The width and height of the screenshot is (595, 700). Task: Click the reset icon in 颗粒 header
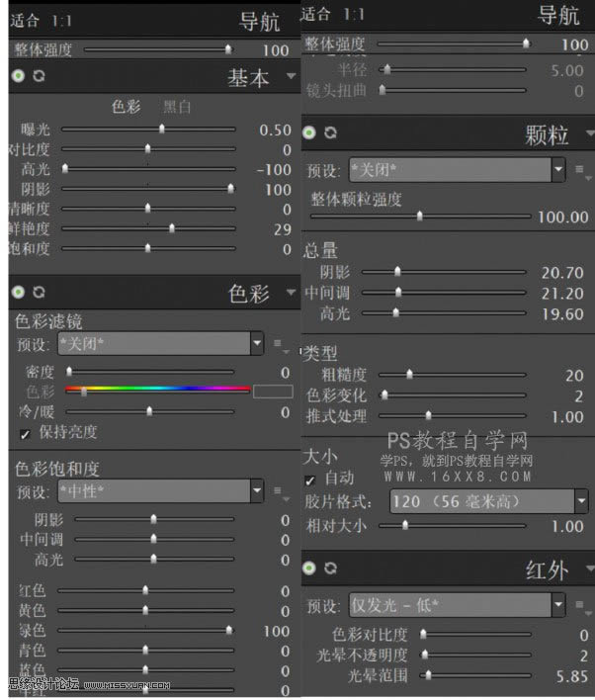click(331, 132)
